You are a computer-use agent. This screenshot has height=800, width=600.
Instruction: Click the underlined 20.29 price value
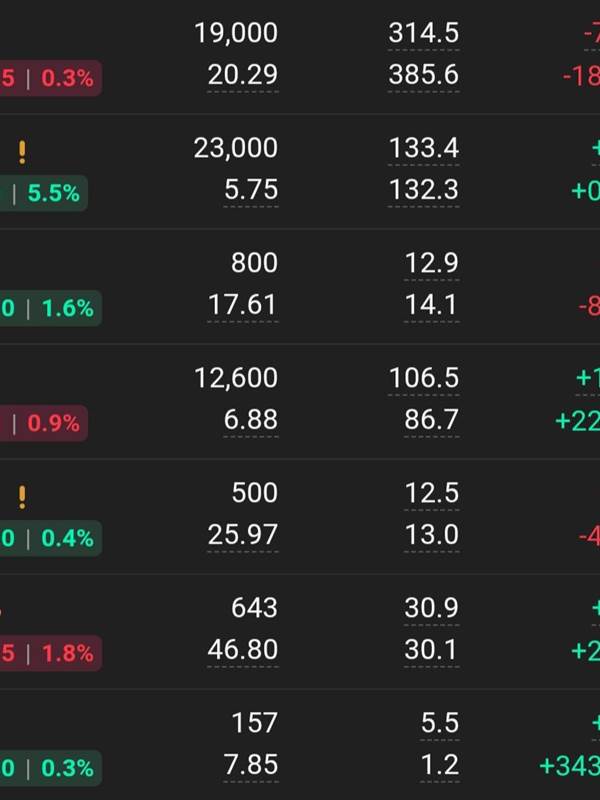[x=243, y=75]
